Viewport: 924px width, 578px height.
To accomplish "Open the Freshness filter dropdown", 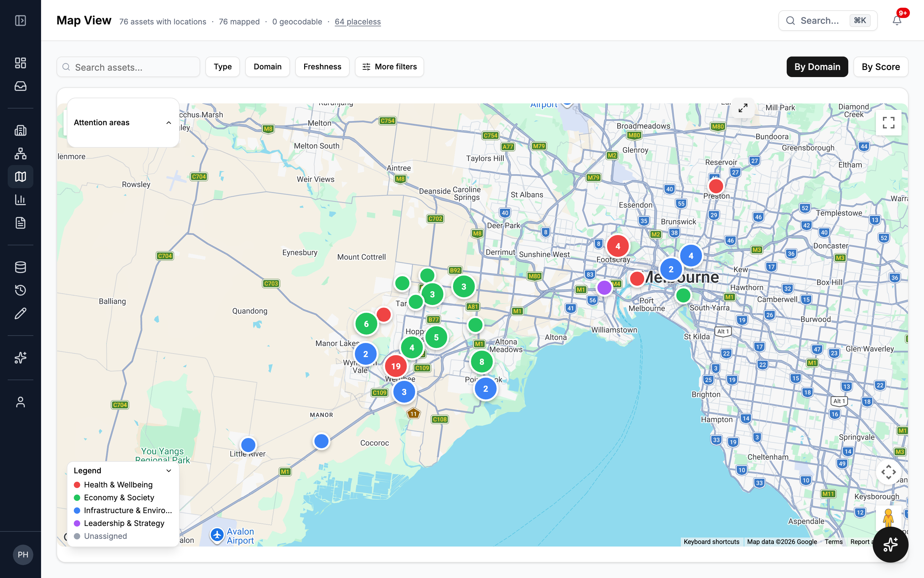I will point(322,67).
